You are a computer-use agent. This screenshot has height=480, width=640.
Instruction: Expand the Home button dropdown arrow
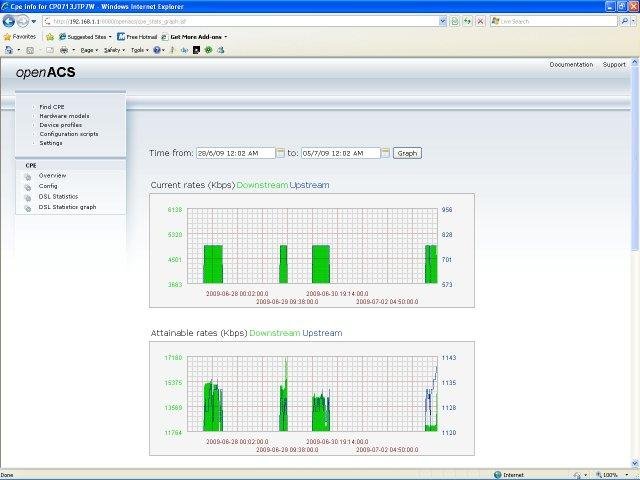18,50
